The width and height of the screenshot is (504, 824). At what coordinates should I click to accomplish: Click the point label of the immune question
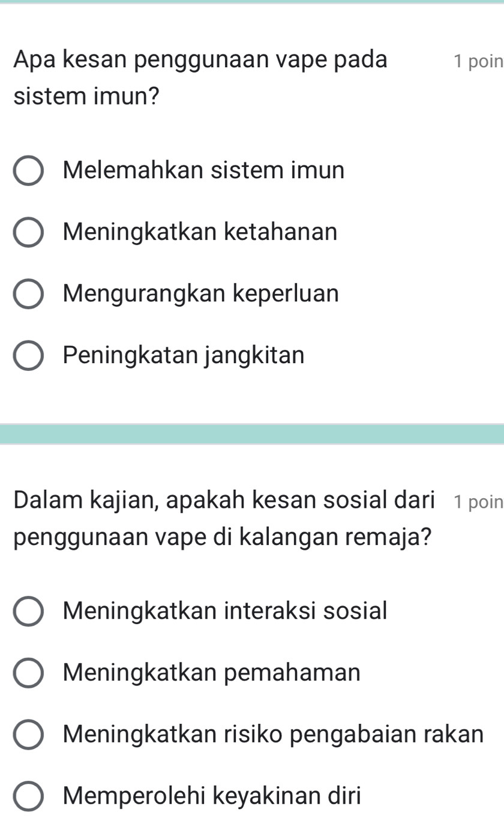pos(478,61)
